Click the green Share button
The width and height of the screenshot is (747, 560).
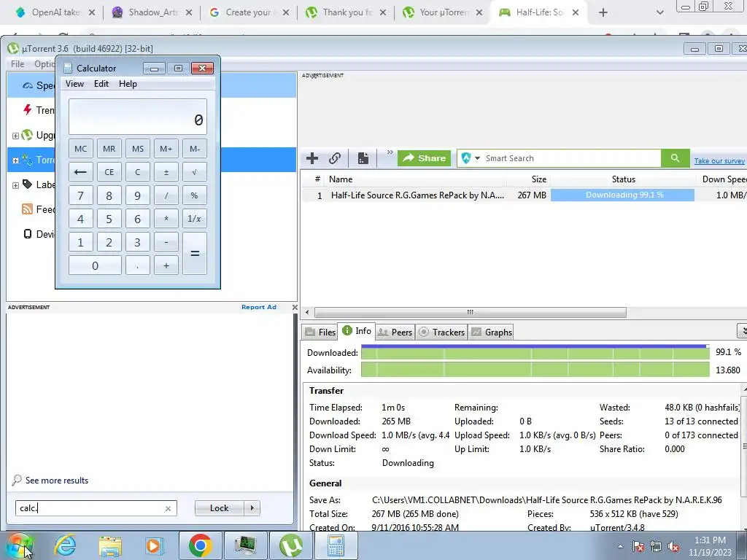pos(425,158)
